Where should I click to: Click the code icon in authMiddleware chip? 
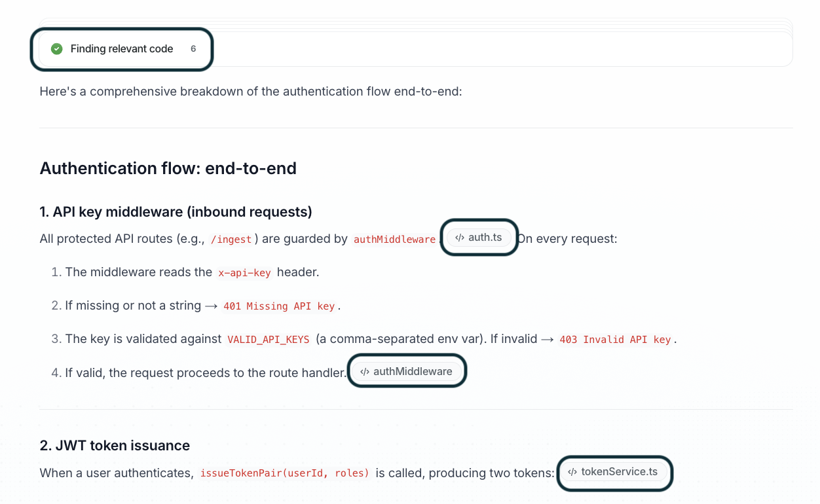(365, 372)
